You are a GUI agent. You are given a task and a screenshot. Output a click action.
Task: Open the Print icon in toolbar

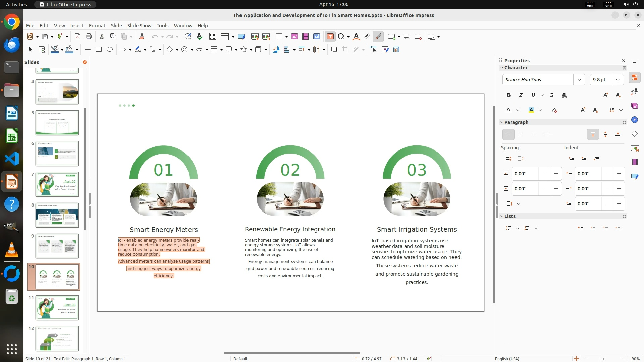89,37
